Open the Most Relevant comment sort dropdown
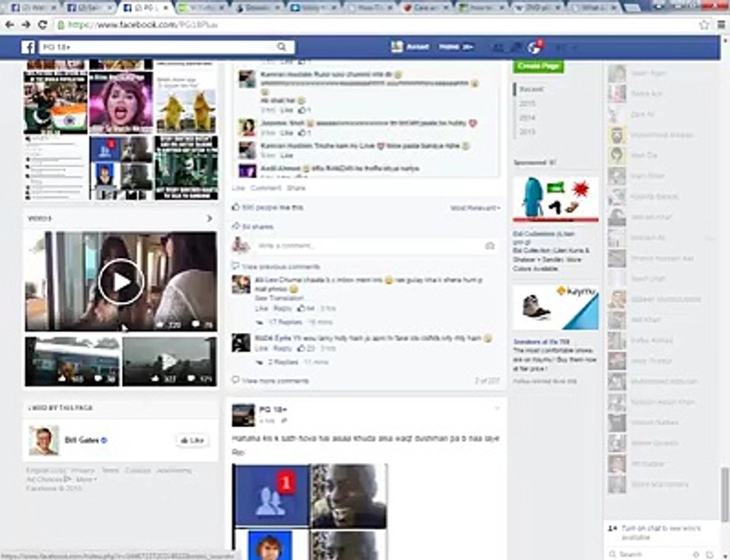The height and width of the screenshot is (560, 730). (x=475, y=208)
